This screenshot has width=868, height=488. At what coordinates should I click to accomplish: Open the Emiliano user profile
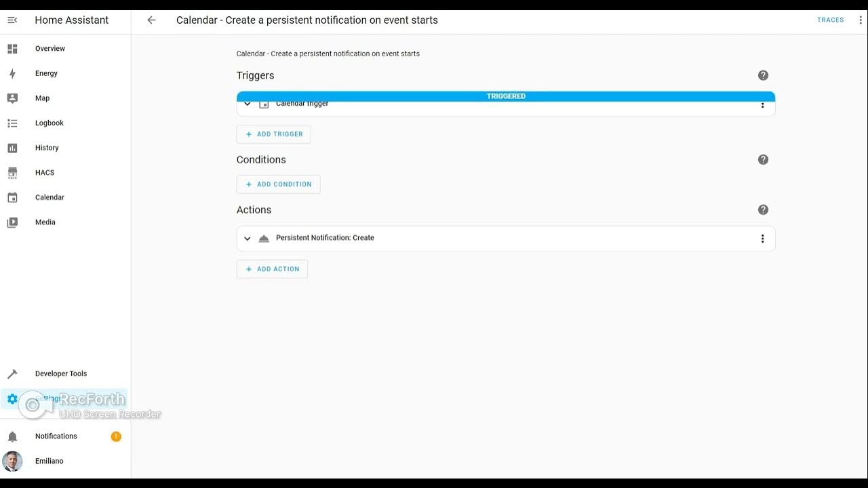tap(65, 461)
